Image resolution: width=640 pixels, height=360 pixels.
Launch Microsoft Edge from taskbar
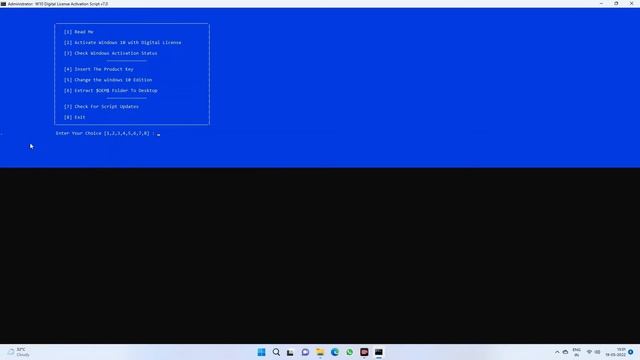click(335, 352)
